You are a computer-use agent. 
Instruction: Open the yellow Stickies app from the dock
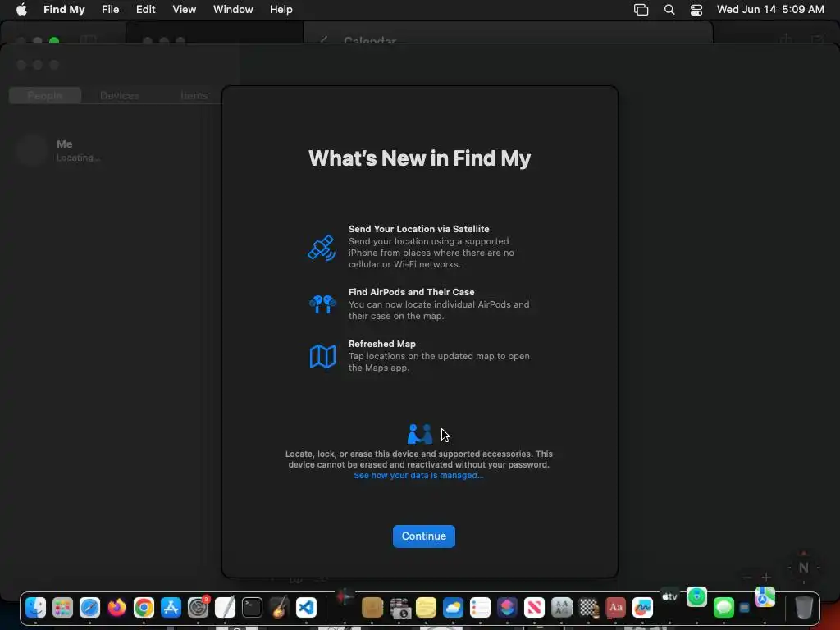[x=426, y=608]
